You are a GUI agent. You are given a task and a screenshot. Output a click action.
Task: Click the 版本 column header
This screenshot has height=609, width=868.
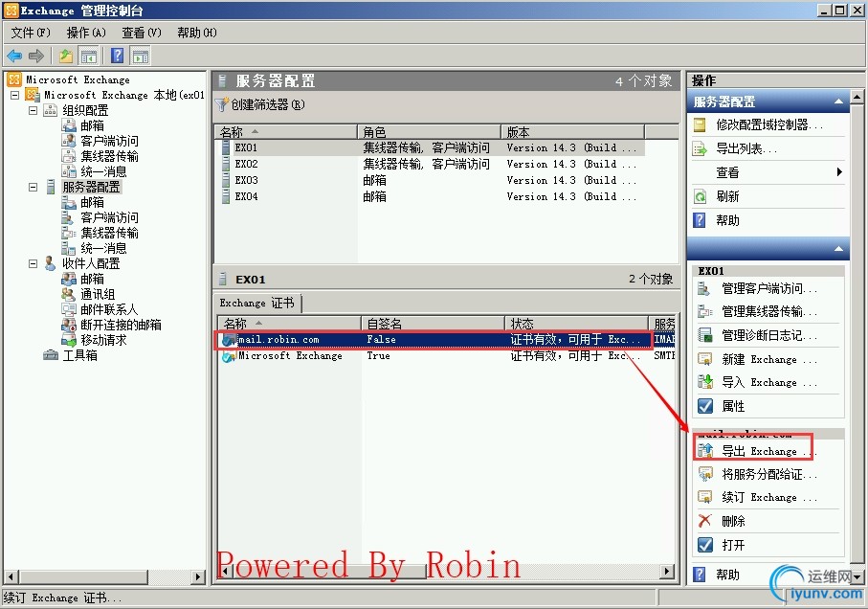tap(573, 132)
